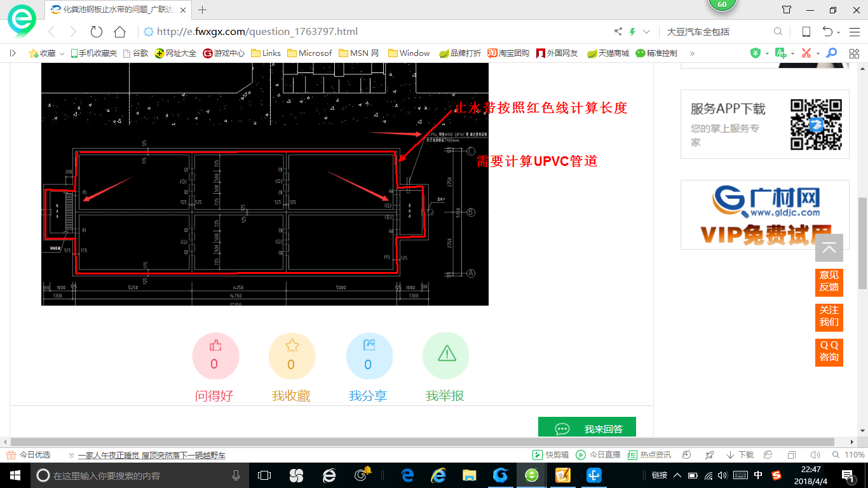Click the 360 browser logo icon

click(x=22, y=21)
